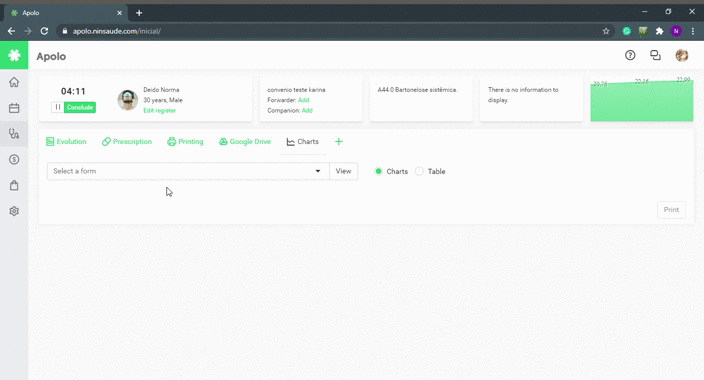The width and height of the screenshot is (704, 380).
Task: Click the View button
Action: 343,171
